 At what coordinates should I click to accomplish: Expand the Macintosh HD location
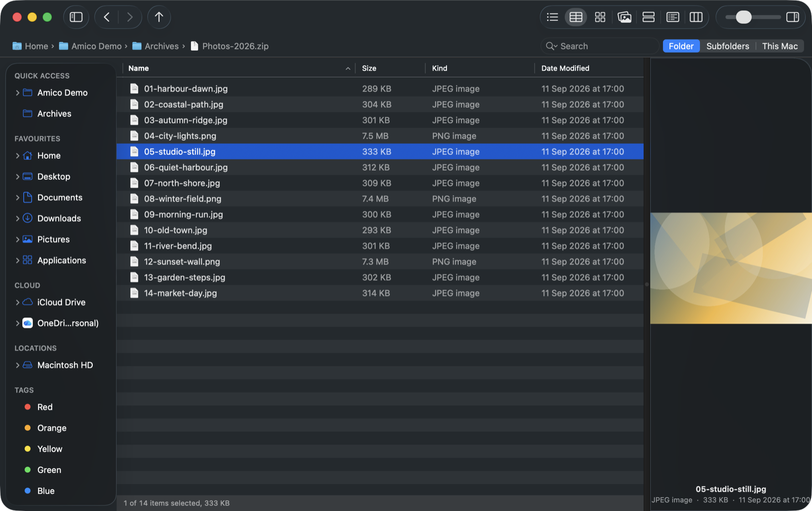tap(17, 365)
